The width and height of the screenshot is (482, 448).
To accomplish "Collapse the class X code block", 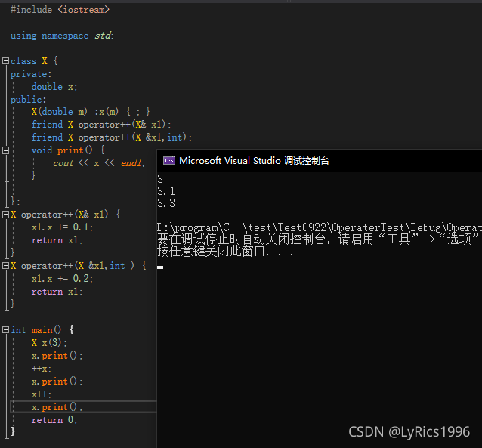I will (5, 61).
